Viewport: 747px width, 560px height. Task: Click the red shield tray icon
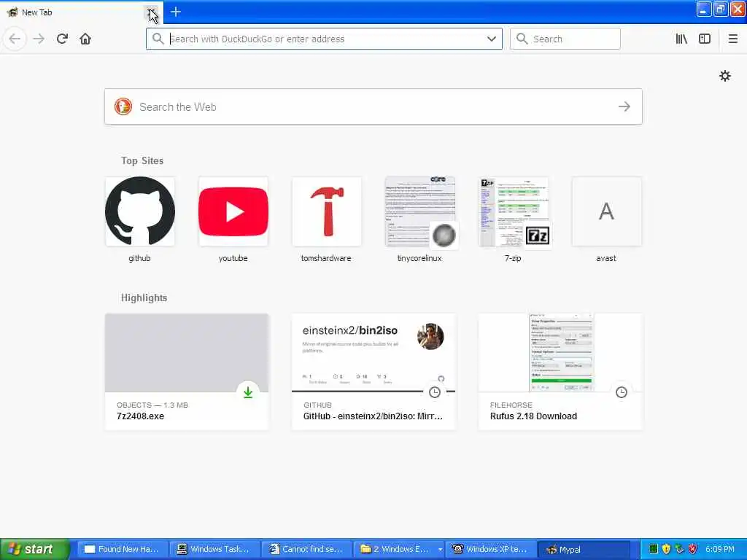(693, 549)
